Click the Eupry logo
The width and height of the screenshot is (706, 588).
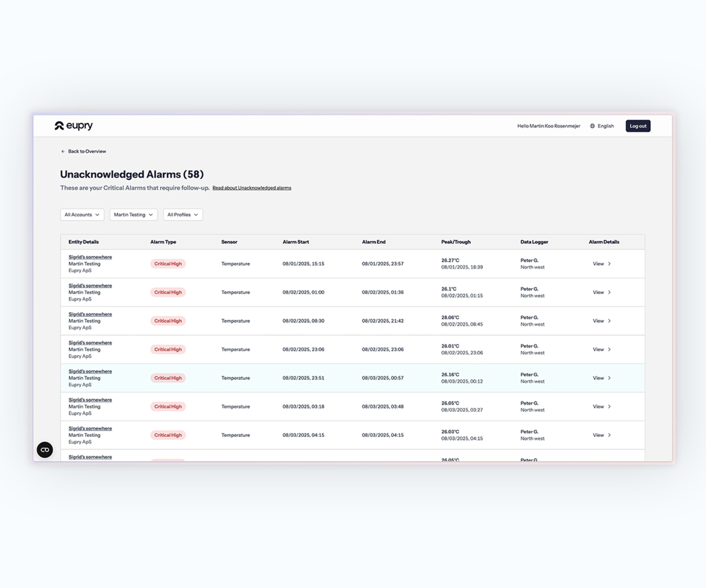point(74,126)
